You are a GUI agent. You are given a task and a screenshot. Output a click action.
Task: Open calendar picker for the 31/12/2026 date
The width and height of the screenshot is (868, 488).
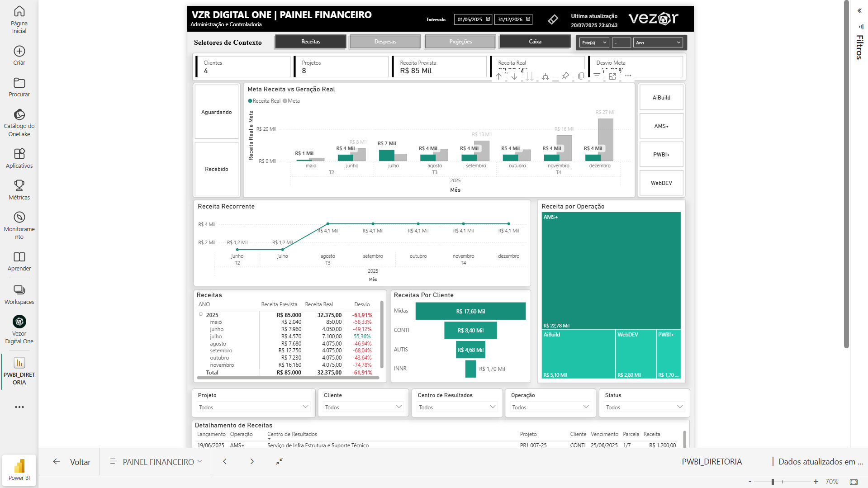528,19
